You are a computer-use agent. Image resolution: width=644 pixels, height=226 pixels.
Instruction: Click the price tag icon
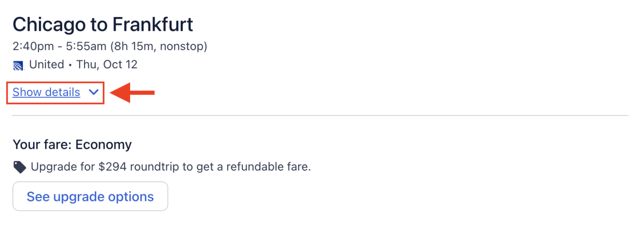19,167
